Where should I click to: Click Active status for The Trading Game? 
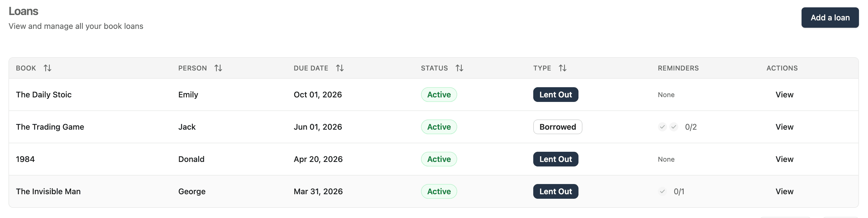point(439,127)
